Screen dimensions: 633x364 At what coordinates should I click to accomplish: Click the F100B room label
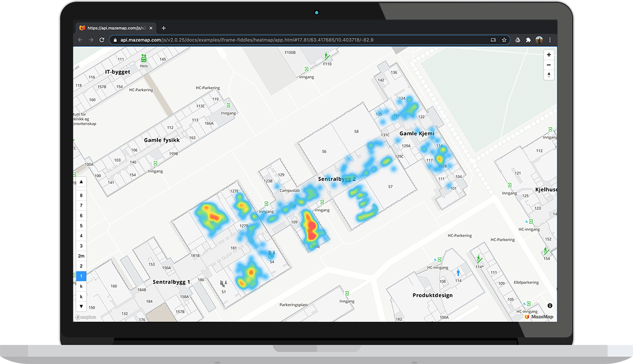[x=290, y=52]
